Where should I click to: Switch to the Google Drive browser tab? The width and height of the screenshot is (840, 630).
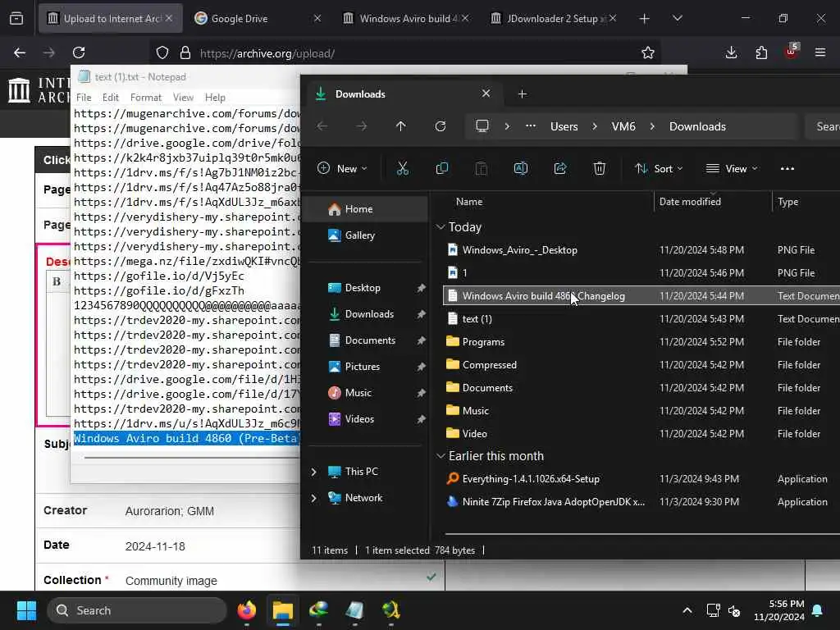coord(258,19)
